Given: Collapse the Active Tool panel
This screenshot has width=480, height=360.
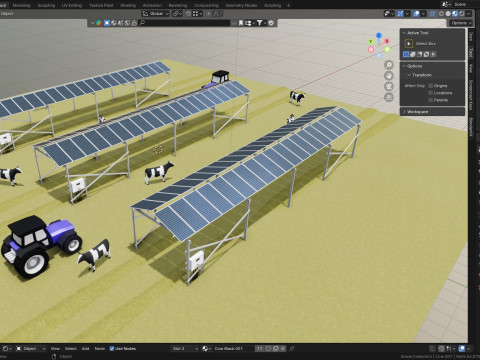Looking at the screenshot, I should point(404,33).
